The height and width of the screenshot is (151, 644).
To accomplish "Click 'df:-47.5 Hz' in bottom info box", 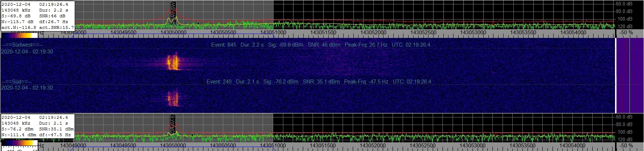I will click(x=55, y=135).
